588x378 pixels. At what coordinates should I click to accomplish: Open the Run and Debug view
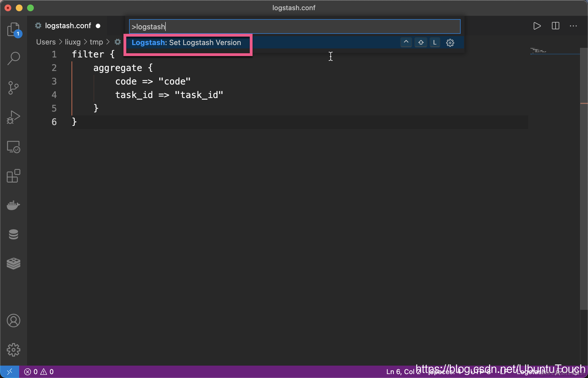tap(14, 117)
